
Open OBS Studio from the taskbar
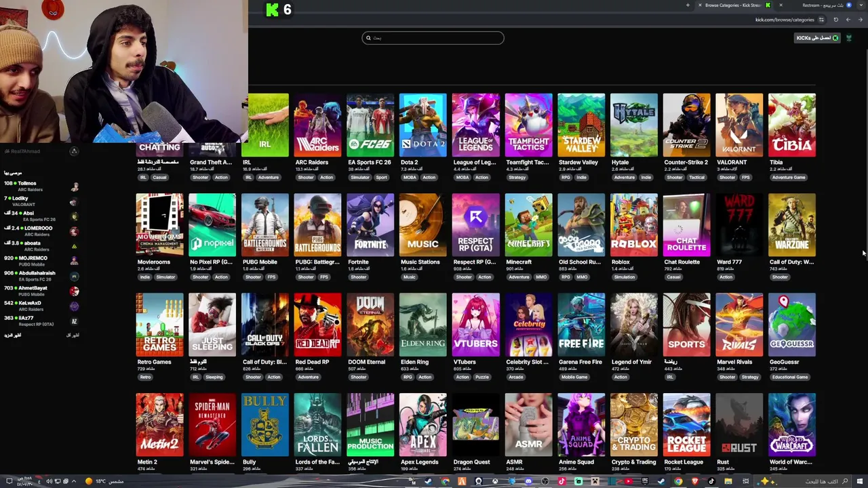click(545, 481)
